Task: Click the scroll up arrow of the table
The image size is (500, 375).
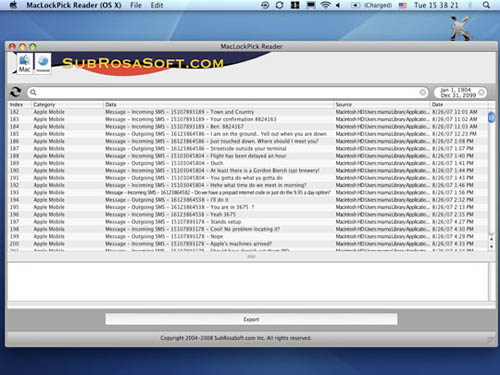Action: (491, 239)
